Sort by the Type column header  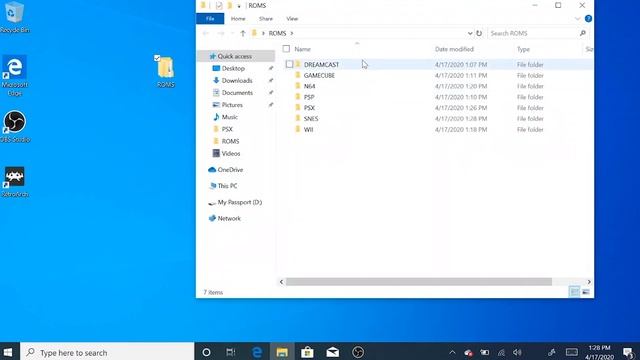pyautogui.click(x=523, y=49)
